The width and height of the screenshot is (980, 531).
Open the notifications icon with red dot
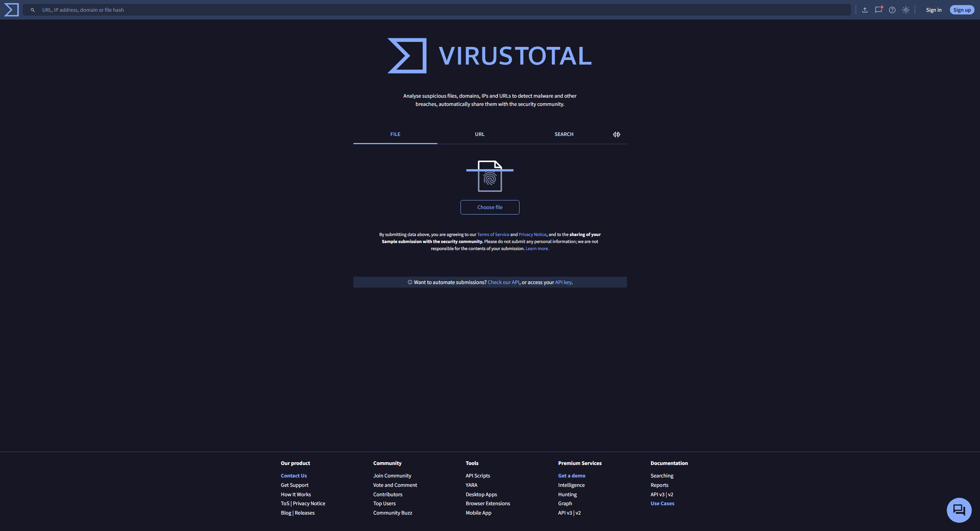point(878,10)
